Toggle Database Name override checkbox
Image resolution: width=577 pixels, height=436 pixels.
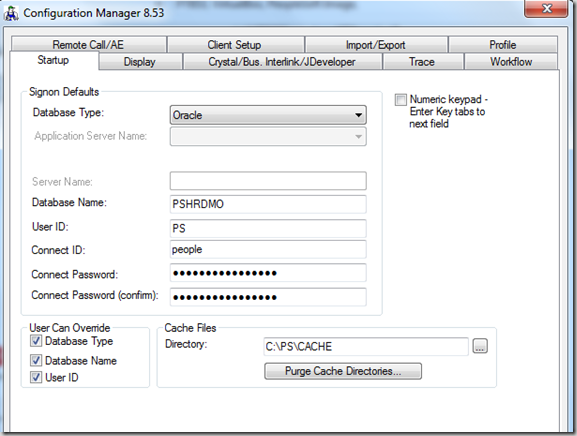point(36,360)
